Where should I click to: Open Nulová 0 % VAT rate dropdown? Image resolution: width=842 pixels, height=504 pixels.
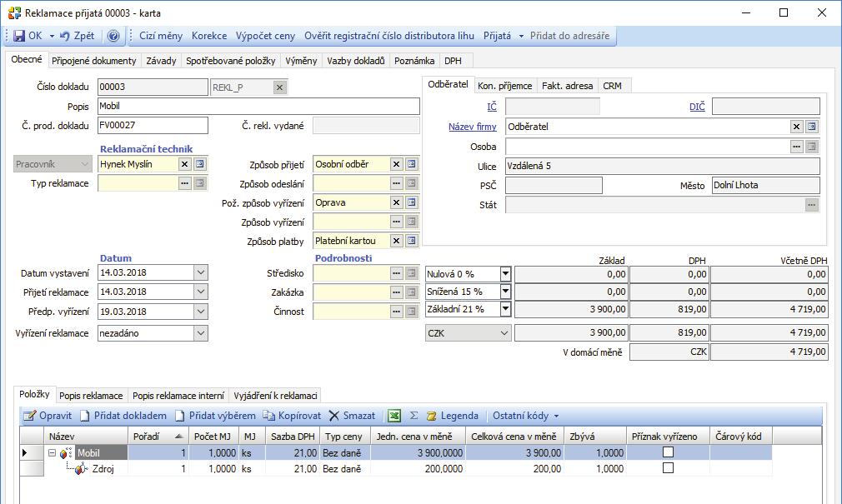(x=505, y=274)
